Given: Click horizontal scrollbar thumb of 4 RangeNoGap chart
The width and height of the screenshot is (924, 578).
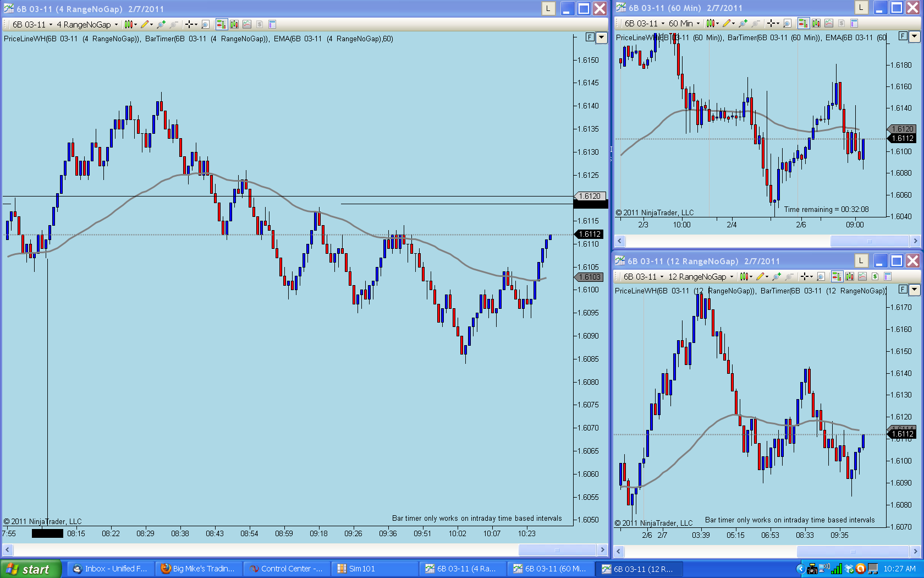Looking at the screenshot, I should coord(557,550).
